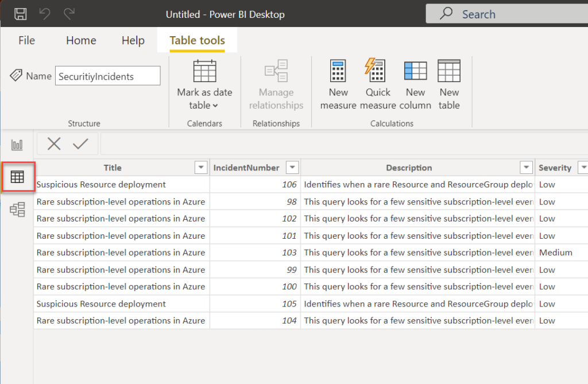This screenshot has width=588, height=384.
Task: Click Title cell in row 98
Action: tap(122, 201)
